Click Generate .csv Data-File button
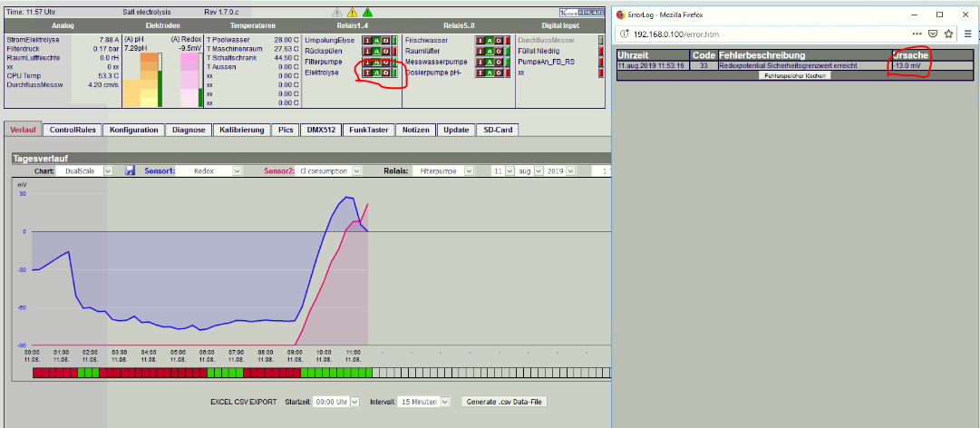This screenshot has width=980, height=428. click(x=506, y=402)
